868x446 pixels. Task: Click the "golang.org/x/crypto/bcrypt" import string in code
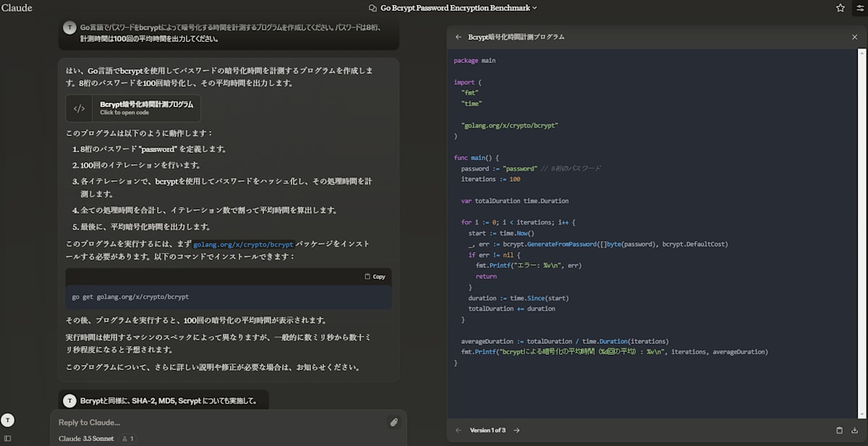[x=509, y=125]
